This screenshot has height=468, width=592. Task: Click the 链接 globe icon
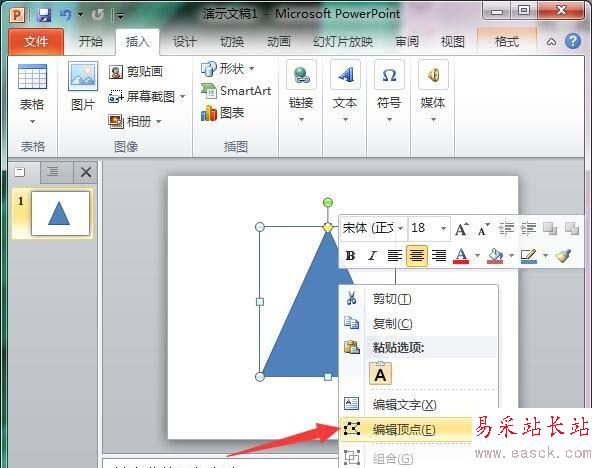pyautogui.click(x=301, y=75)
